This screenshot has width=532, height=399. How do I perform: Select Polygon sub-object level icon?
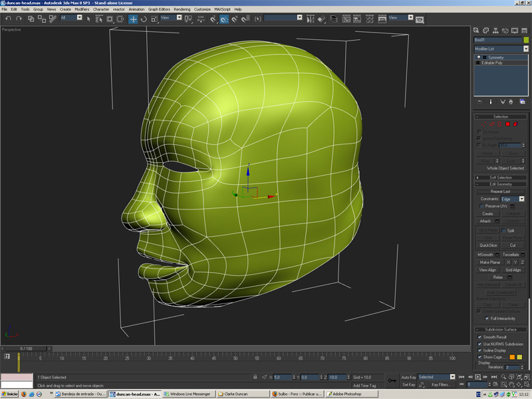[x=507, y=124]
